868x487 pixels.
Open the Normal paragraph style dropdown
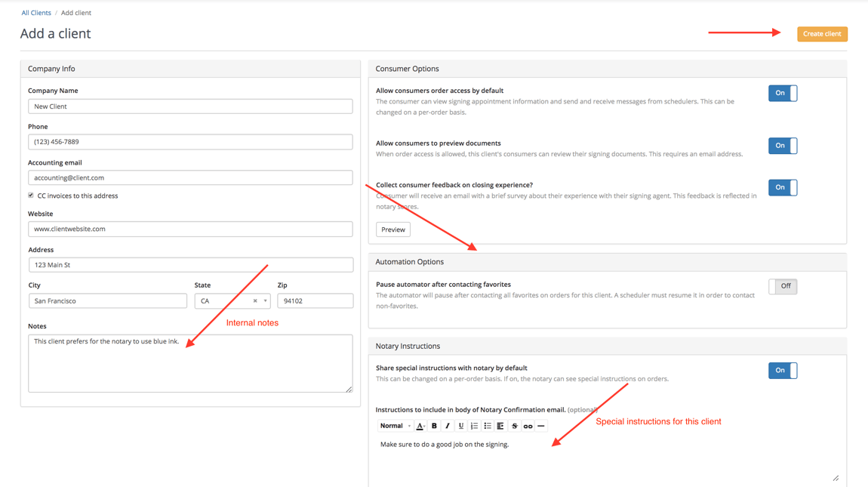point(392,425)
